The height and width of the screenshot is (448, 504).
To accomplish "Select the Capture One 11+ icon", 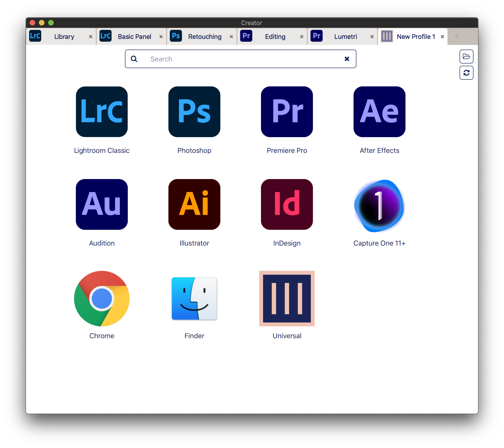I will pyautogui.click(x=379, y=206).
